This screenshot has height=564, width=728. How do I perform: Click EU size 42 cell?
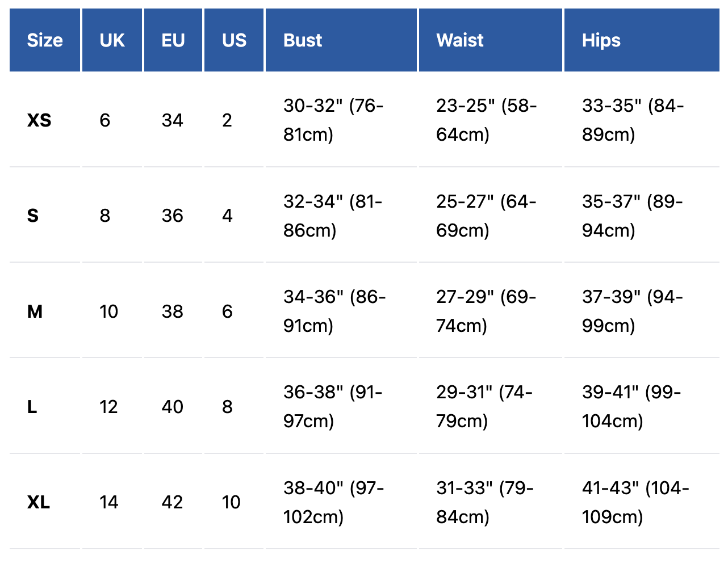coord(172,502)
